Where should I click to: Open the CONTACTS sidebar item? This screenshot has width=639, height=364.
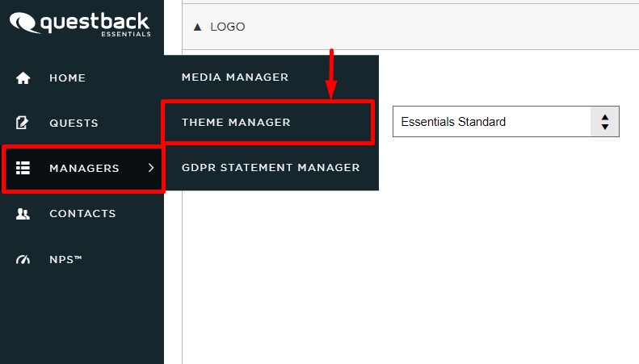(x=82, y=213)
